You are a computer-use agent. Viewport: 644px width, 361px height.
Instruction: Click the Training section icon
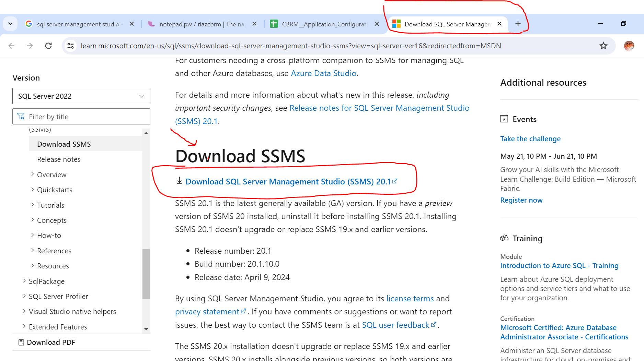pos(504,238)
